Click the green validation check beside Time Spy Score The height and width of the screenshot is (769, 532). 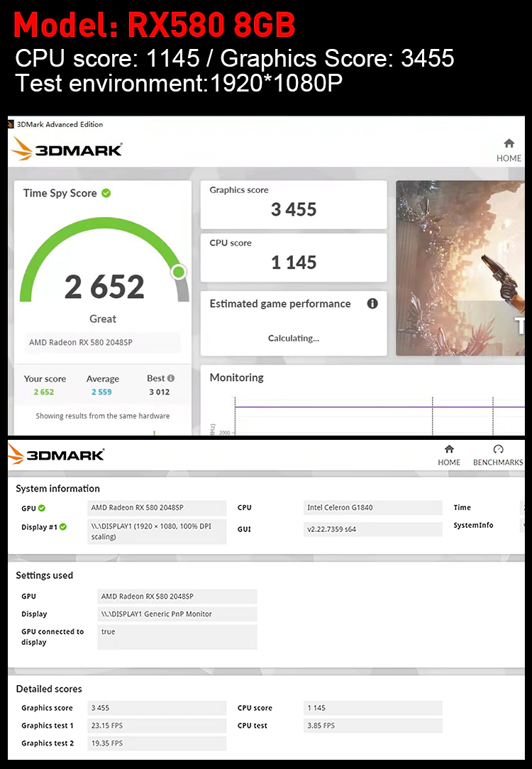pos(106,193)
